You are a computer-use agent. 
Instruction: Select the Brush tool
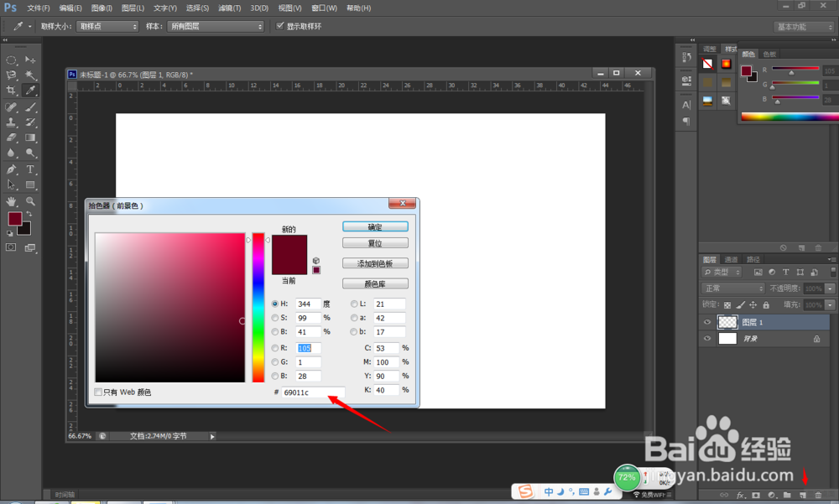coord(30,107)
